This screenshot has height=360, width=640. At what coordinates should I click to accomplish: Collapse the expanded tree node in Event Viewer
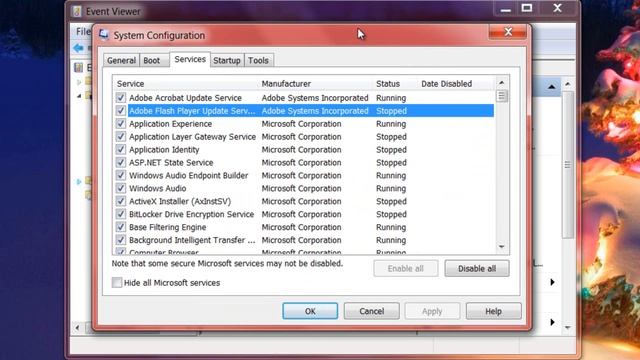click(79, 96)
